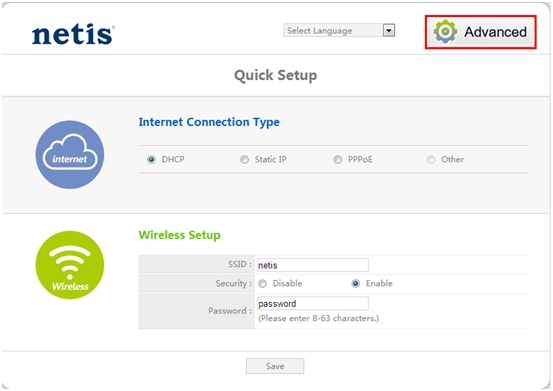Open the Advanced settings page
This screenshot has height=391, width=553.
481,32
